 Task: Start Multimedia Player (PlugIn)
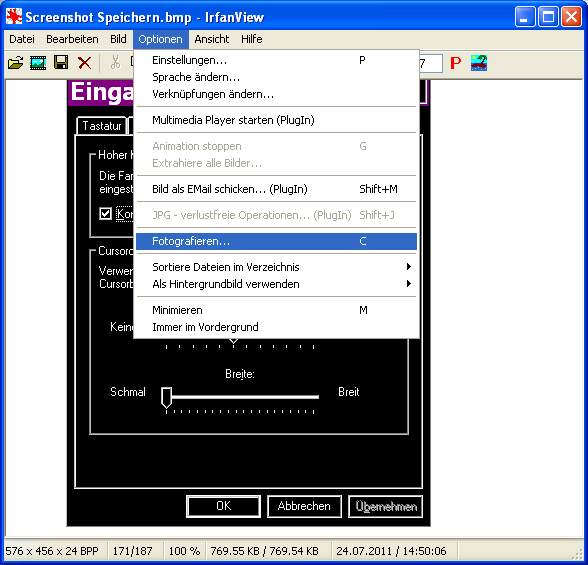(x=276, y=120)
